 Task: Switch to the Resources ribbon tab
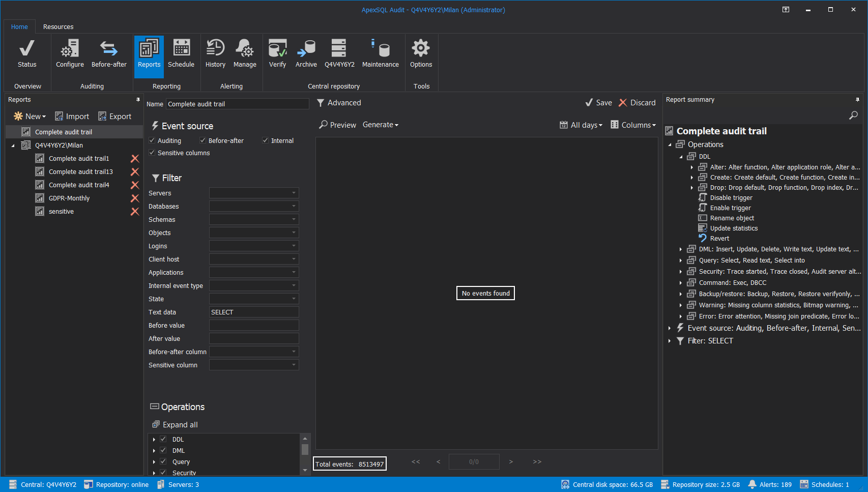pos(58,27)
